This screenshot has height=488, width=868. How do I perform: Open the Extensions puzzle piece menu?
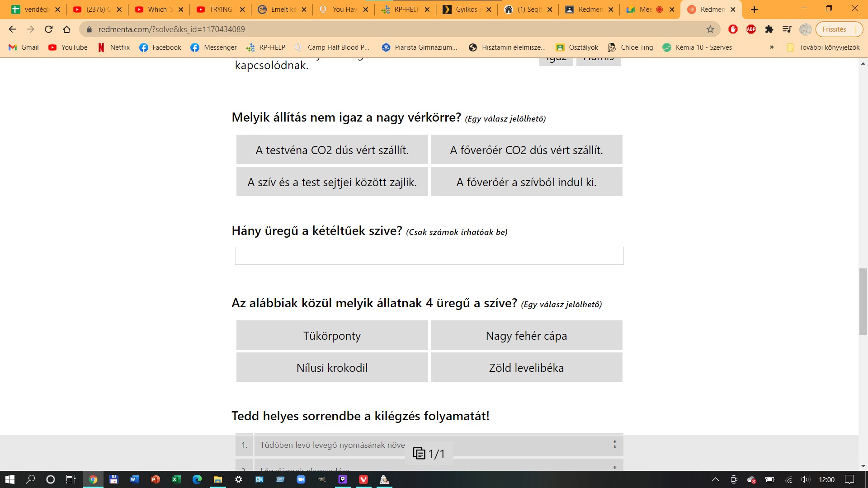(769, 29)
